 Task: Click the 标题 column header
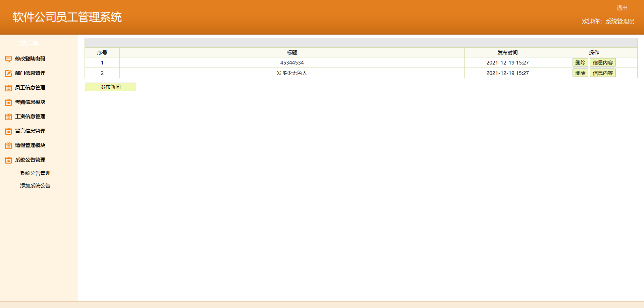(x=292, y=52)
